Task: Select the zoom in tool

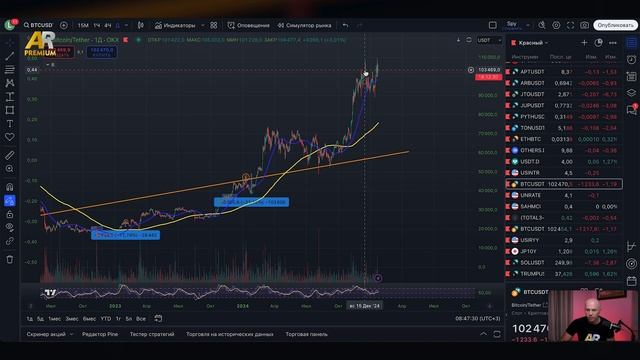Action: (10, 169)
